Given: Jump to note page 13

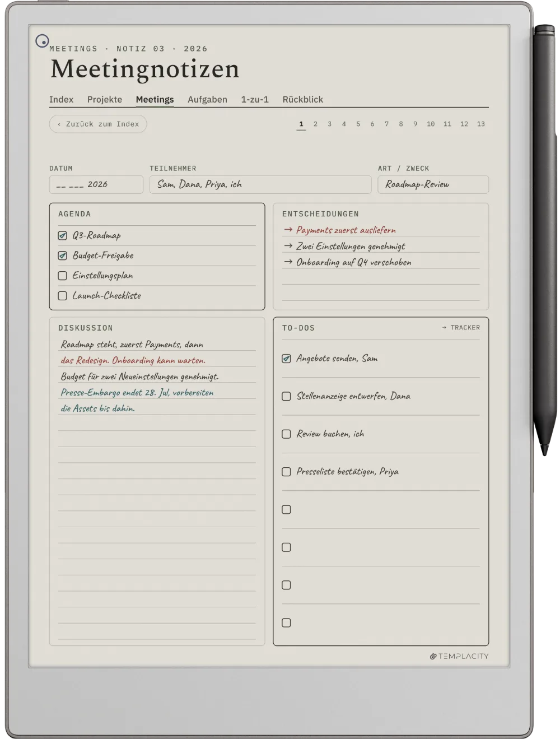Looking at the screenshot, I should pyautogui.click(x=481, y=124).
